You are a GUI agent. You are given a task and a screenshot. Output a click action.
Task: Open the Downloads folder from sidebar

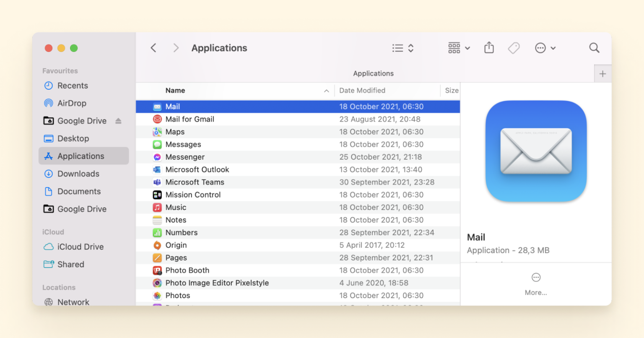pyautogui.click(x=78, y=174)
